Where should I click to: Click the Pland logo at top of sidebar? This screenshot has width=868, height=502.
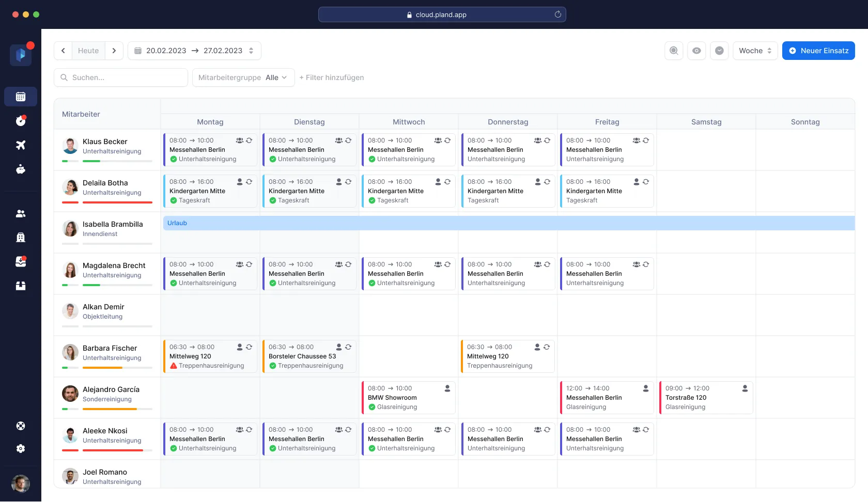coord(21,55)
